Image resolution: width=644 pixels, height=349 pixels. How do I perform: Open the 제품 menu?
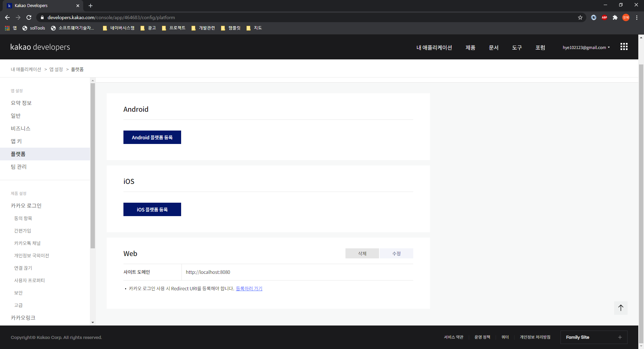(470, 48)
